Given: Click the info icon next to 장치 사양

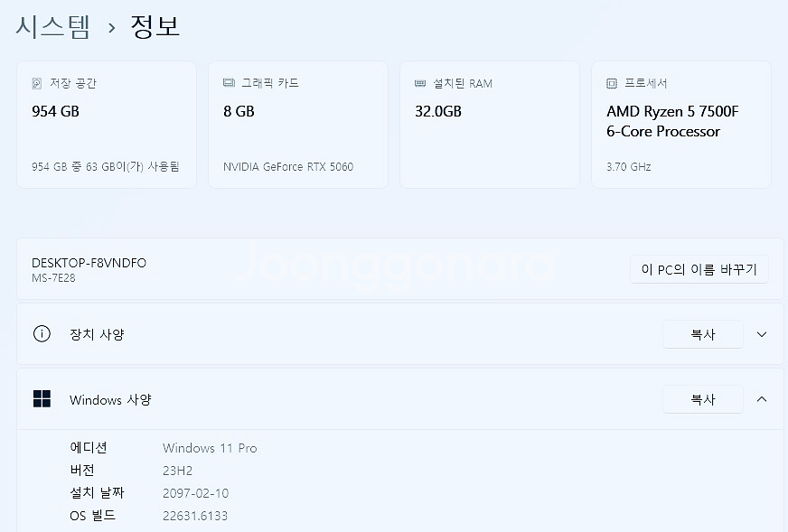Looking at the screenshot, I should [x=42, y=333].
